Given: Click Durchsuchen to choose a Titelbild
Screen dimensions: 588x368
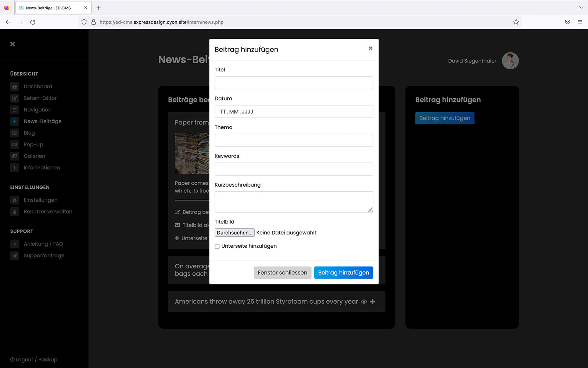Looking at the screenshot, I should click(234, 233).
